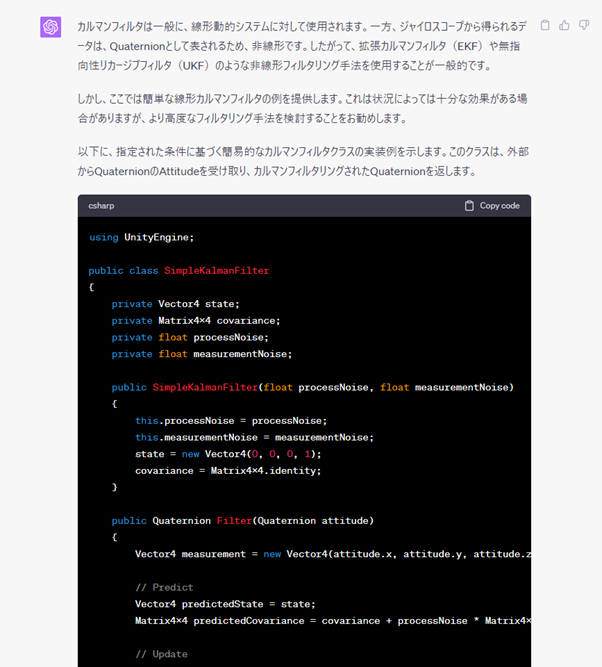Copy the response with the clipboard icon
This screenshot has width=602, height=667.
[x=545, y=26]
